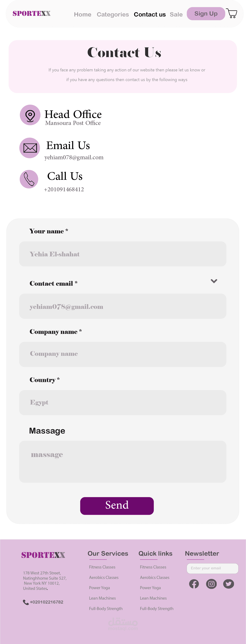Click the newsletter Enter your email field
246x644 pixels.
coord(213,568)
